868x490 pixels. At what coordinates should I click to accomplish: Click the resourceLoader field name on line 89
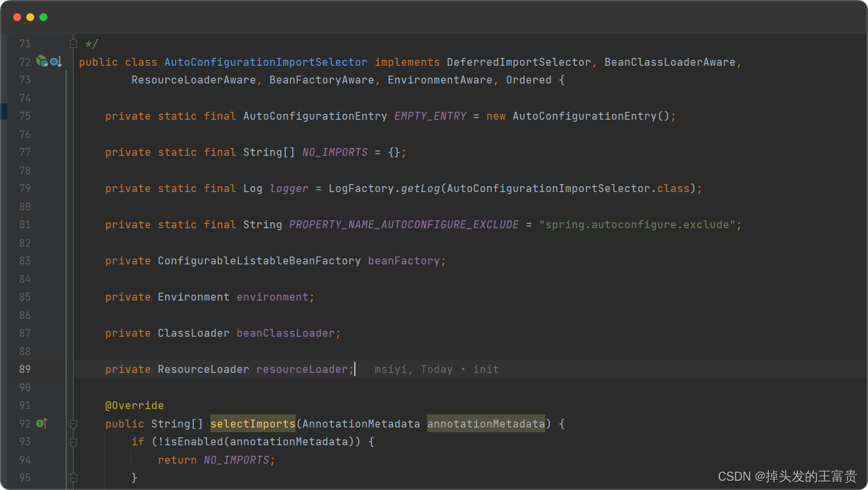(x=302, y=369)
